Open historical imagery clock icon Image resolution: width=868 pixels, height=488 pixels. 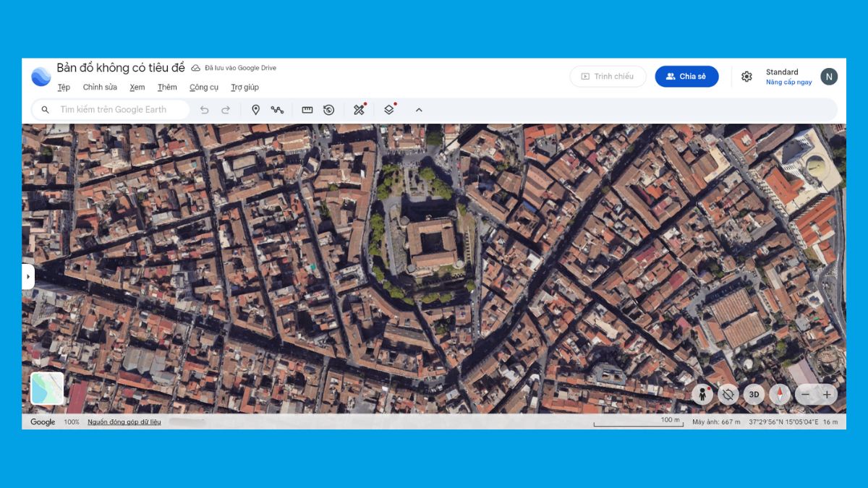pos(329,110)
